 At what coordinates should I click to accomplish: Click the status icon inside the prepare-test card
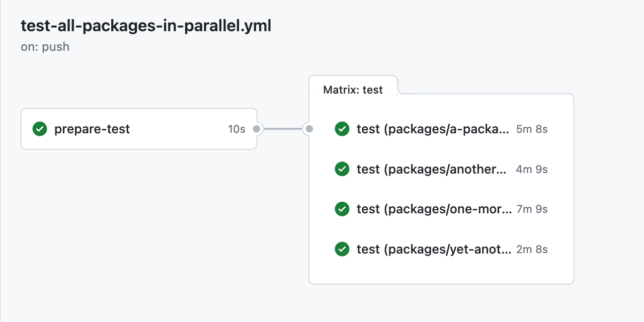click(x=39, y=129)
